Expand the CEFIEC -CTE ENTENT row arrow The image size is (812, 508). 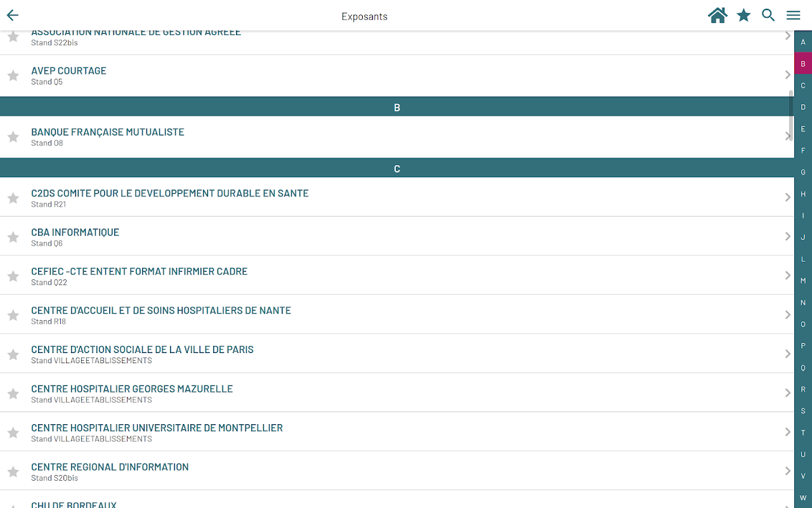tap(788, 276)
